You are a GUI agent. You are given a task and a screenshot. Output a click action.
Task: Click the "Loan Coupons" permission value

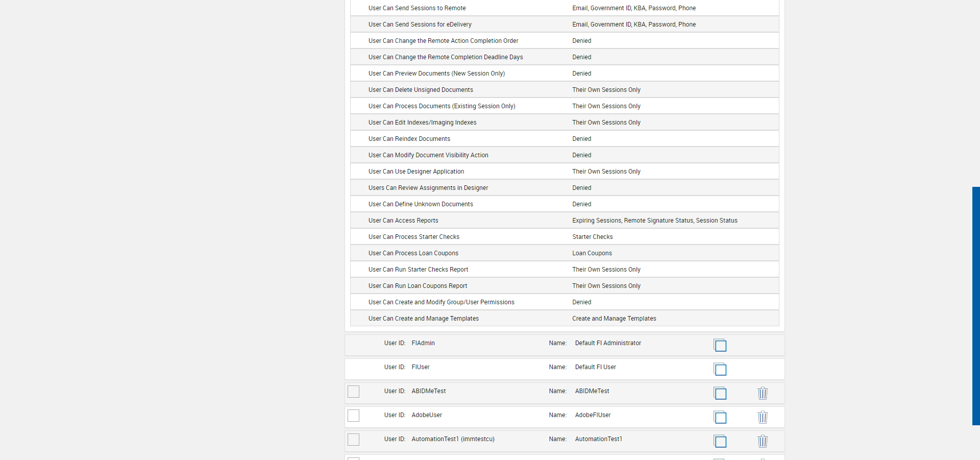click(x=592, y=253)
